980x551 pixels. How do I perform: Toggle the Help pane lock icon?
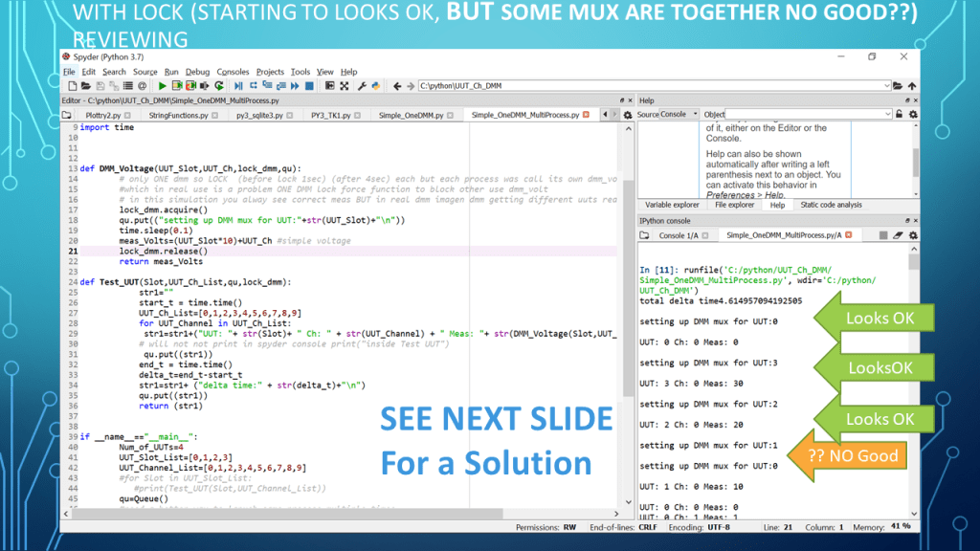point(899,114)
